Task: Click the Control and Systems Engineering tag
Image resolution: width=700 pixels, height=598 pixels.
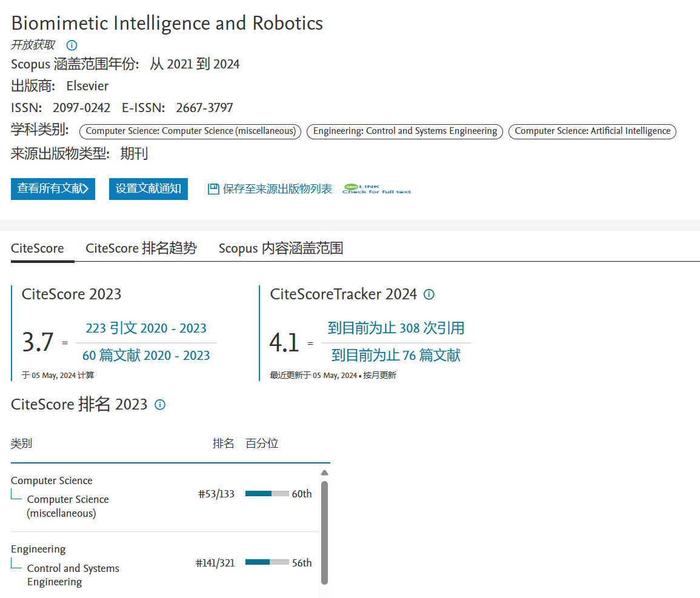Action: (x=404, y=131)
